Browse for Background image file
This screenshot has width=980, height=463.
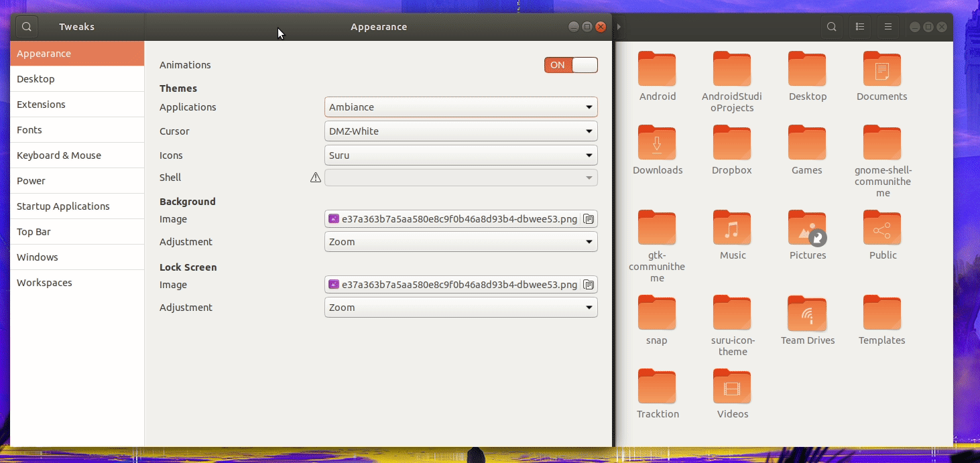(x=589, y=219)
